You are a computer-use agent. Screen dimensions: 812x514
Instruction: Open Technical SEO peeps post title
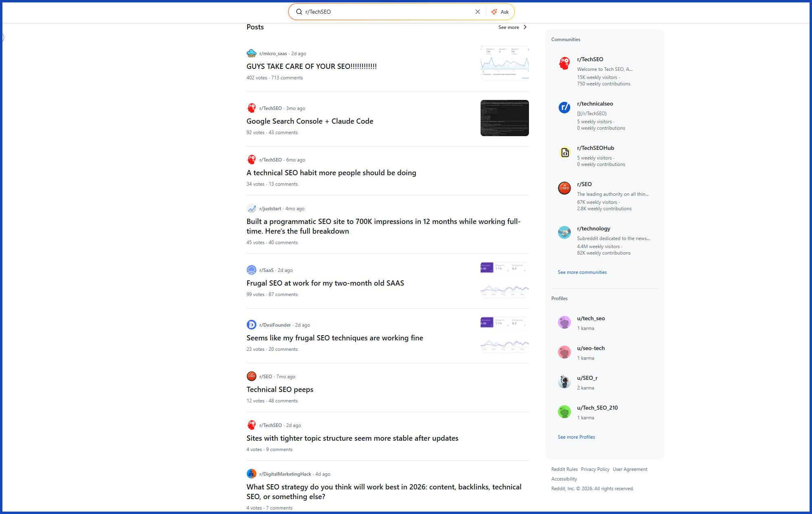[280, 389]
